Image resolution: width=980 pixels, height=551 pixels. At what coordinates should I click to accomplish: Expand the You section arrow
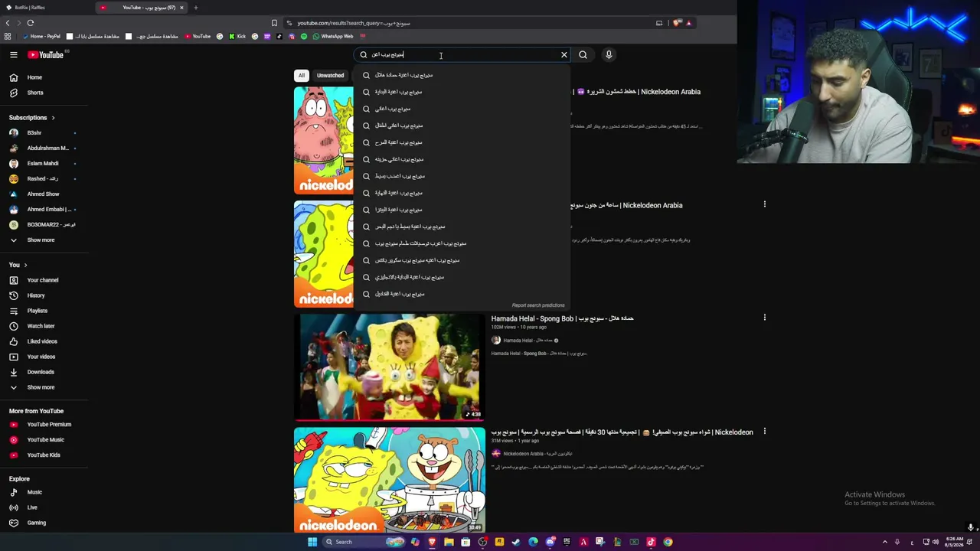coord(25,265)
